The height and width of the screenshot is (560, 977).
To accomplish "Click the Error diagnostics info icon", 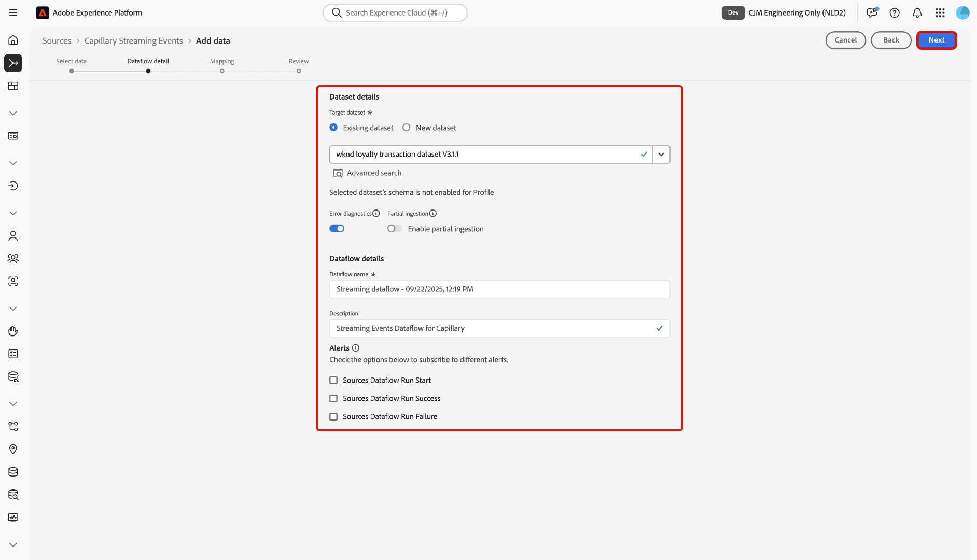I will (x=376, y=214).
